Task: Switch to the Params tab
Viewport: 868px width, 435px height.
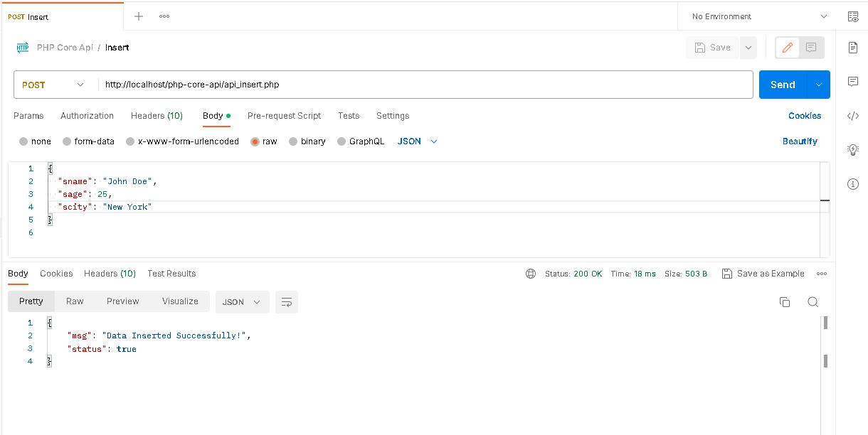Action: 28,116
